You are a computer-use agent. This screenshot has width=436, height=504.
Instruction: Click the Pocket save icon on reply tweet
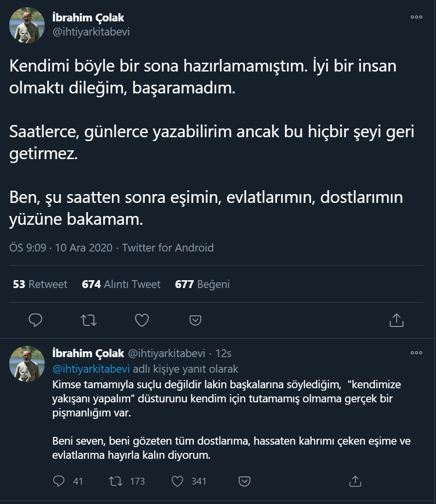pyautogui.click(x=245, y=481)
